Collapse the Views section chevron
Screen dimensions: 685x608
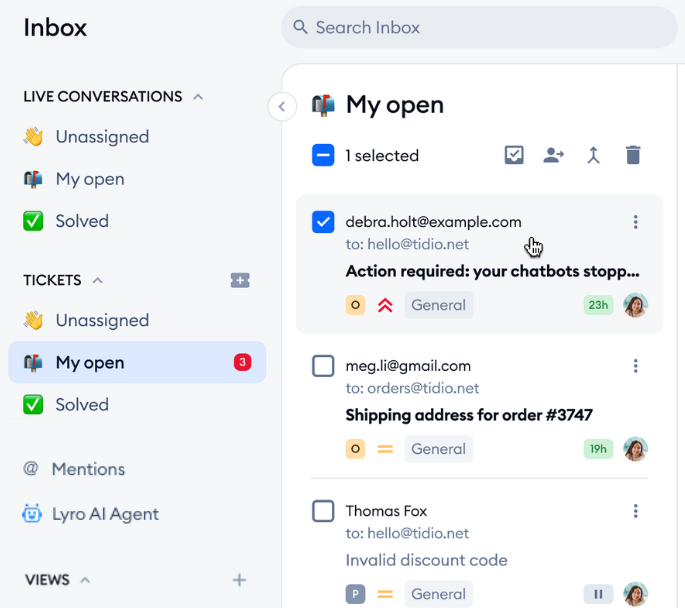point(85,580)
